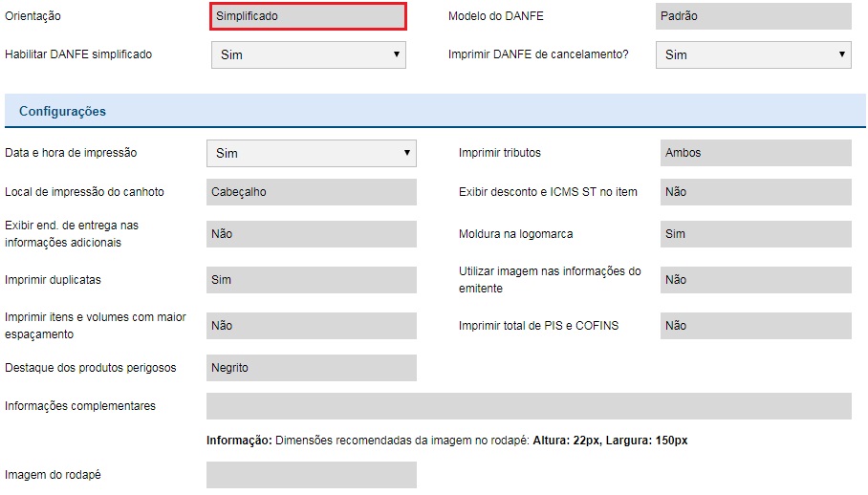Open the Habilitar DANFE simplificado dropdown

point(308,55)
